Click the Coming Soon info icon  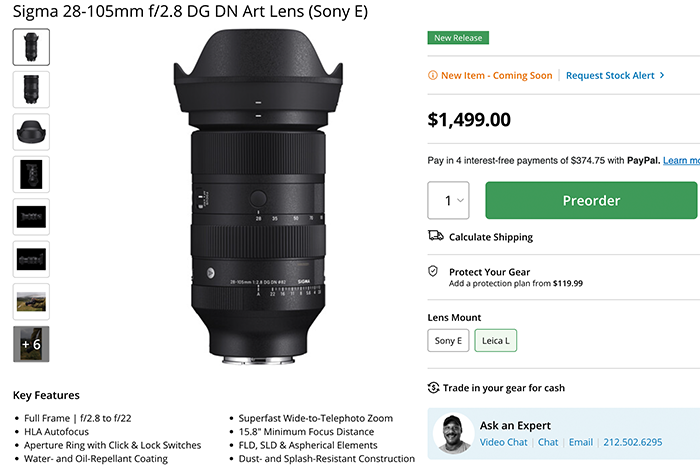(432, 76)
